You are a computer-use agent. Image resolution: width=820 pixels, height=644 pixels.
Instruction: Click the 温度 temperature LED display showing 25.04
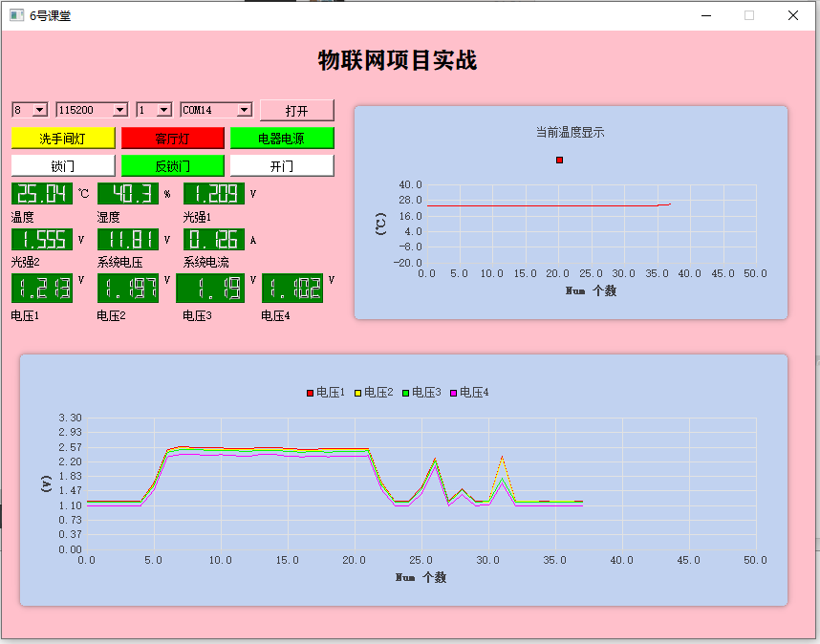pyautogui.click(x=40, y=193)
